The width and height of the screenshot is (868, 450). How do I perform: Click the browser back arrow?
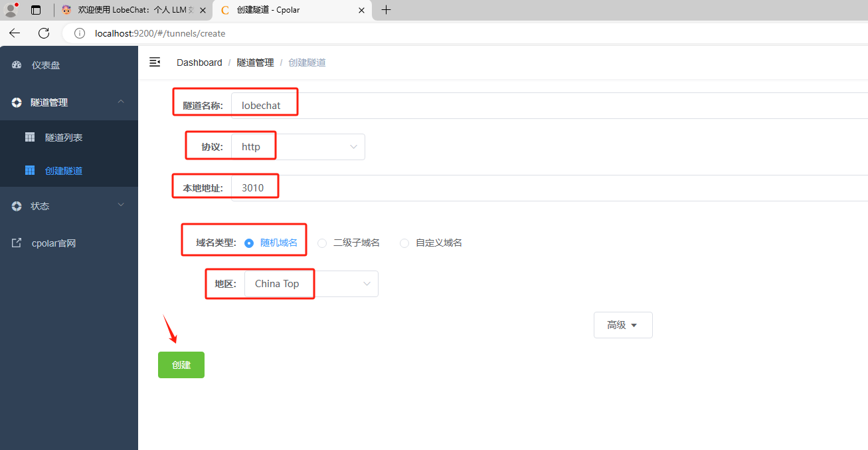pyautogui.click(x=15, y=33)
